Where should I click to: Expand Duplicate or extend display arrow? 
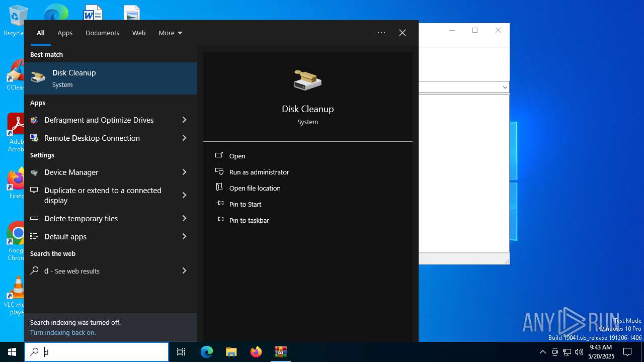[x=184, y=195]
